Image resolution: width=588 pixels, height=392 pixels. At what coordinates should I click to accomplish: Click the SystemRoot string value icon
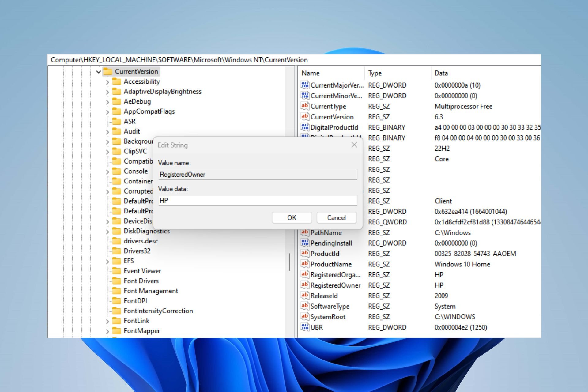(x=305, y=316)
